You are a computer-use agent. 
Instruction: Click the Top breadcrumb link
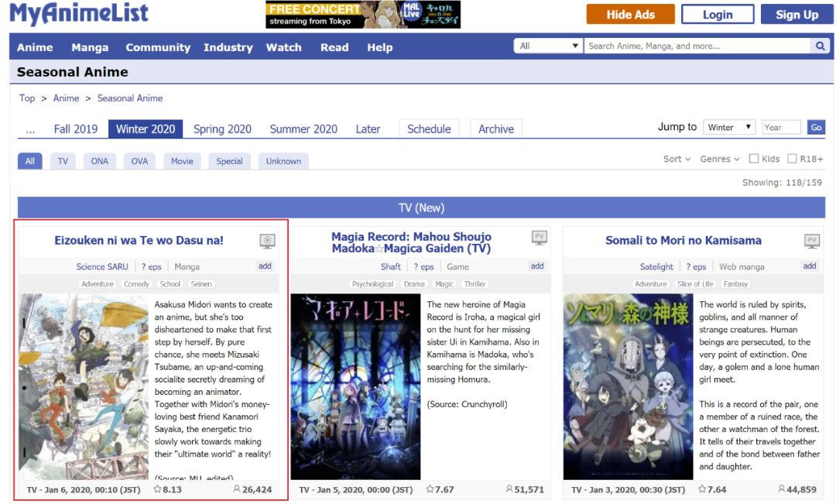(x=27, y=98)
